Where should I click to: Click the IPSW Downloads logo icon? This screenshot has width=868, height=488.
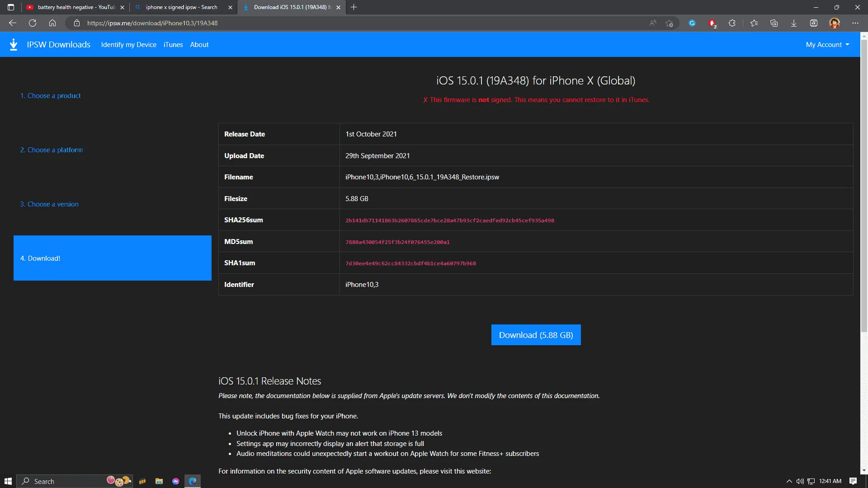14,44
